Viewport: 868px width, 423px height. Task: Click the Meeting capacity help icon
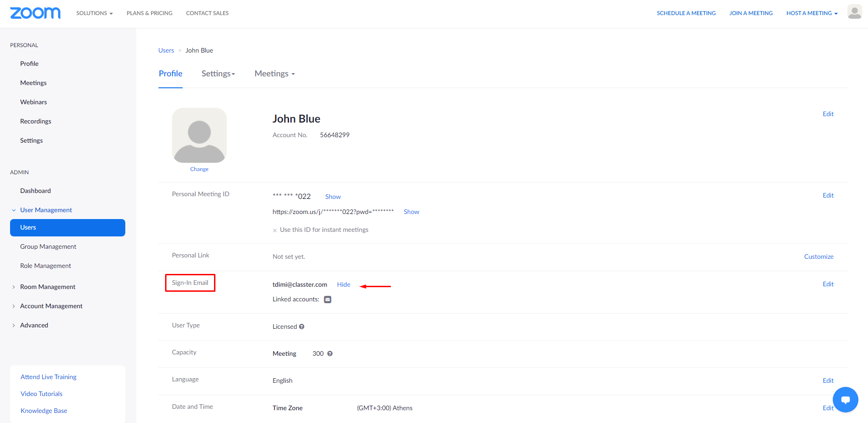(x=330, y=353)
